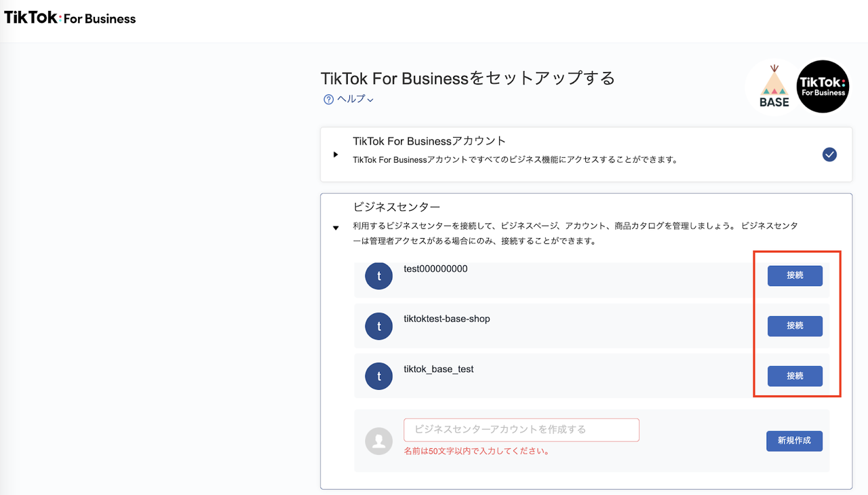Toggle the completed TikTok For Business account status
The width and height of the screenshot is (868, 495).
(829, 155)
